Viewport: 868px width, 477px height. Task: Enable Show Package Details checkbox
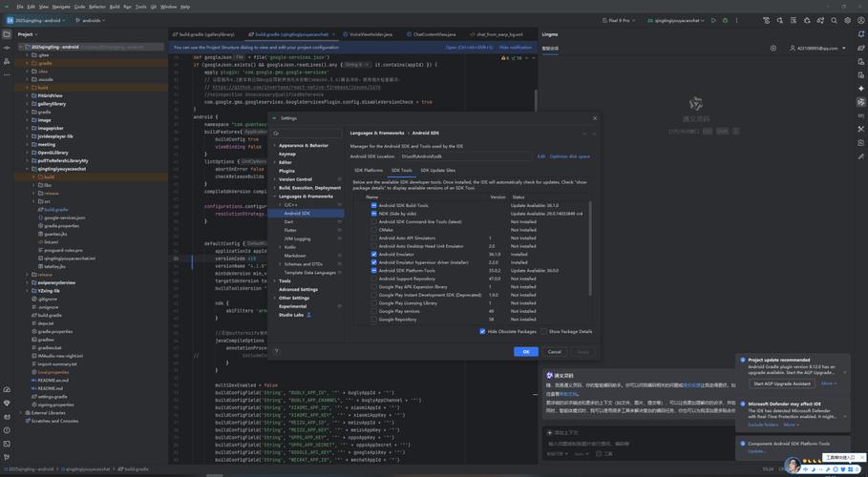click(x=543, y=332)
